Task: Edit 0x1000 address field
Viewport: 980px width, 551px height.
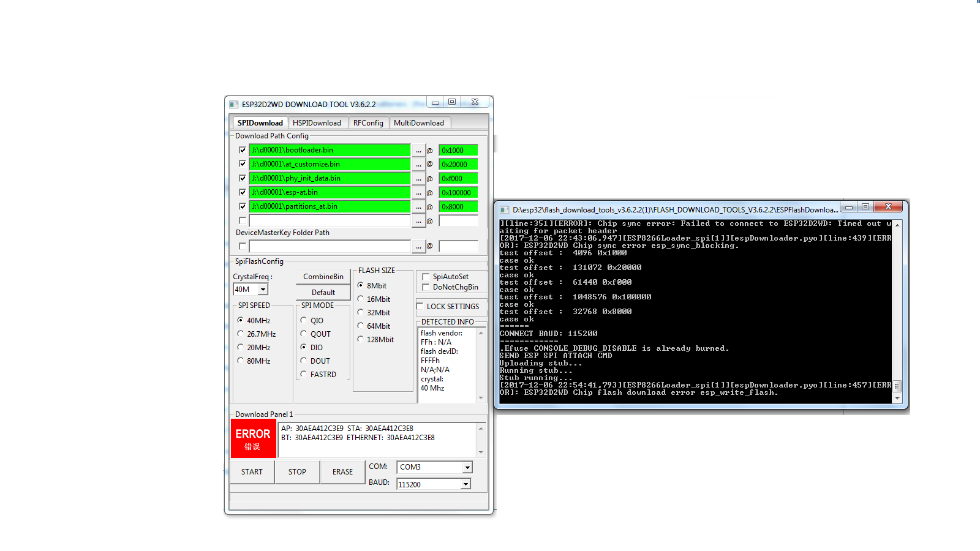Action: click(x=458, y=150)
